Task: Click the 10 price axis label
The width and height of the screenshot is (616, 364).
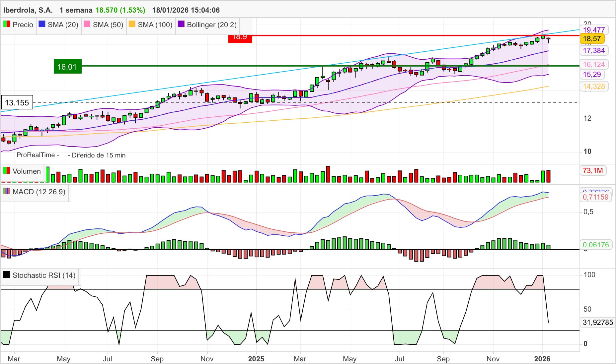Action: (x=587, y=152)
